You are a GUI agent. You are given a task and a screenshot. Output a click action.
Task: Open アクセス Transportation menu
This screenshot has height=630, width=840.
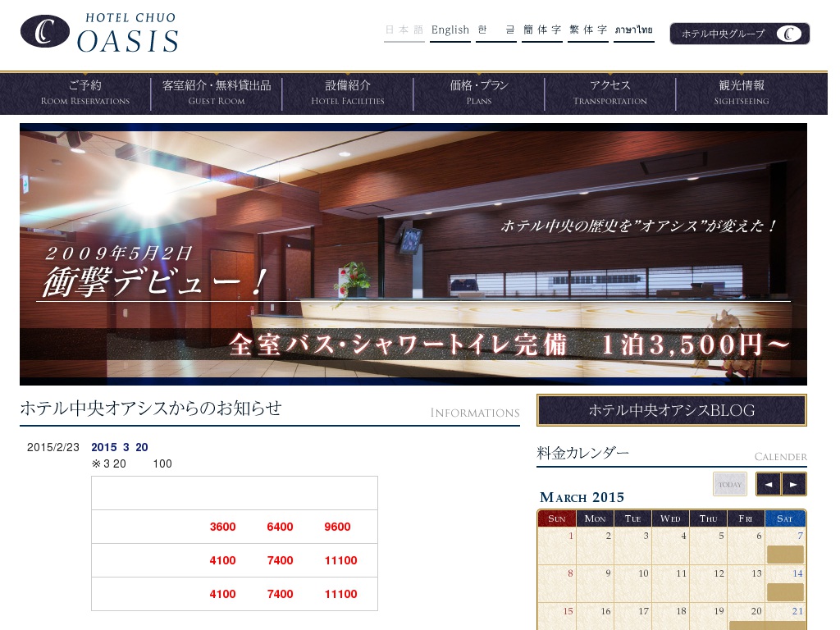pyautogui.click(x=610, y=93)
